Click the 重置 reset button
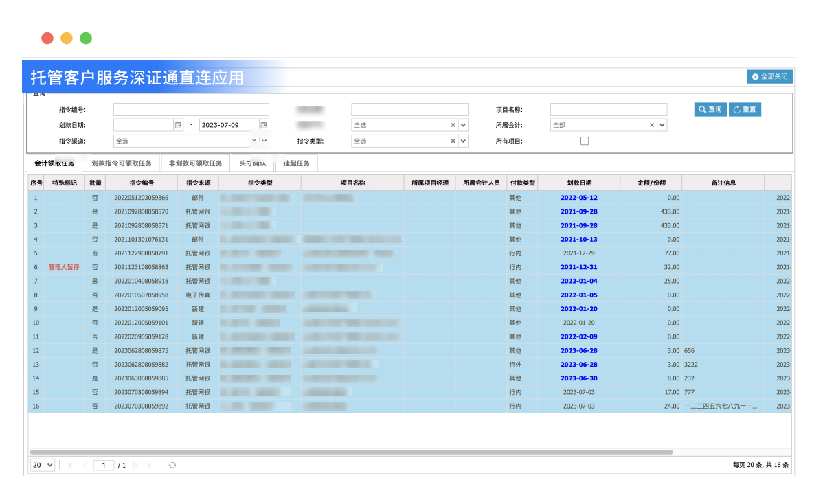 click(745, 110)
